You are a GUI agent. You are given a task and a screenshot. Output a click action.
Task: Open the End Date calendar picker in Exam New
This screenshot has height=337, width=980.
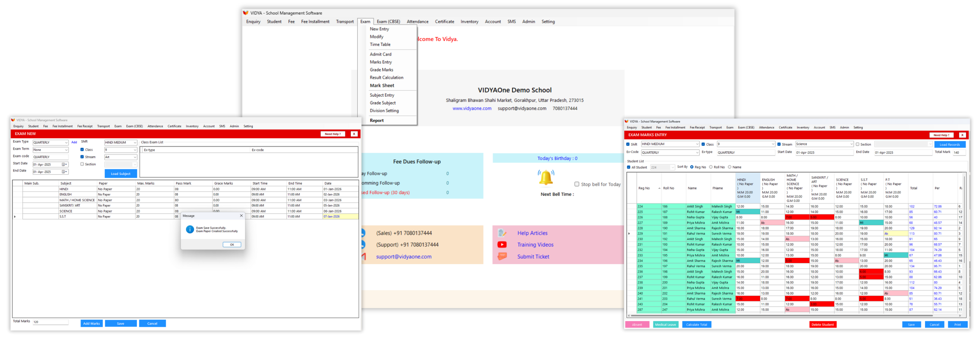pyautogui.click(x=64, y=172)
